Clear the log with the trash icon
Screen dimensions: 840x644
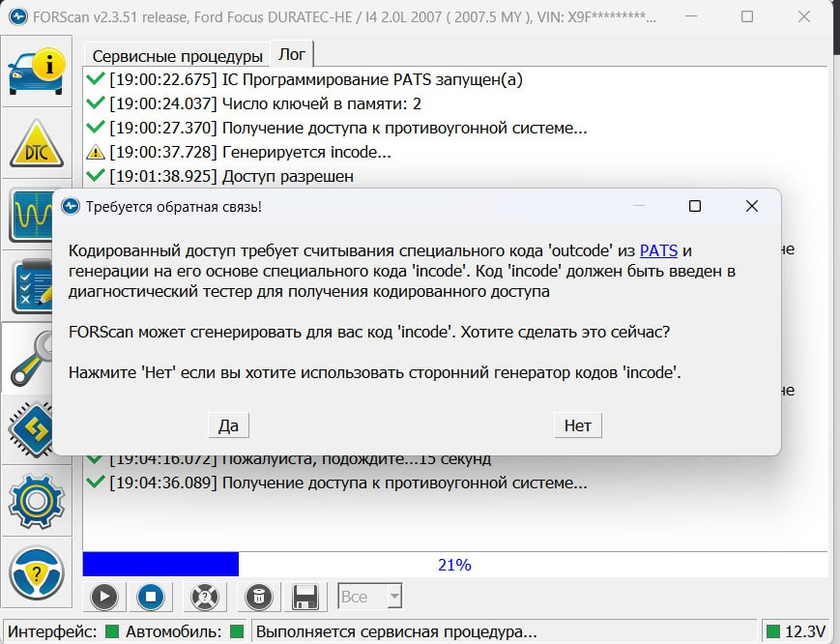coord(259,597)
